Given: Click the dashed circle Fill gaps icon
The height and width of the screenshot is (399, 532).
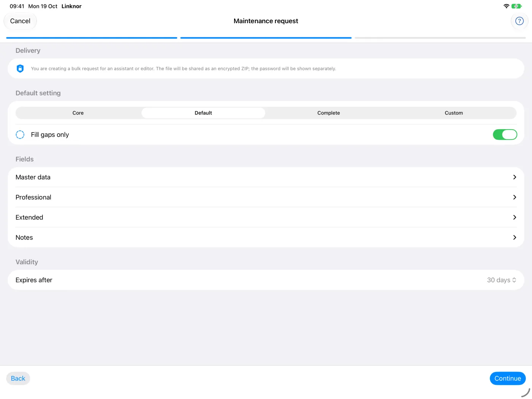Looking at the screenshot, I should pos(20,135).
